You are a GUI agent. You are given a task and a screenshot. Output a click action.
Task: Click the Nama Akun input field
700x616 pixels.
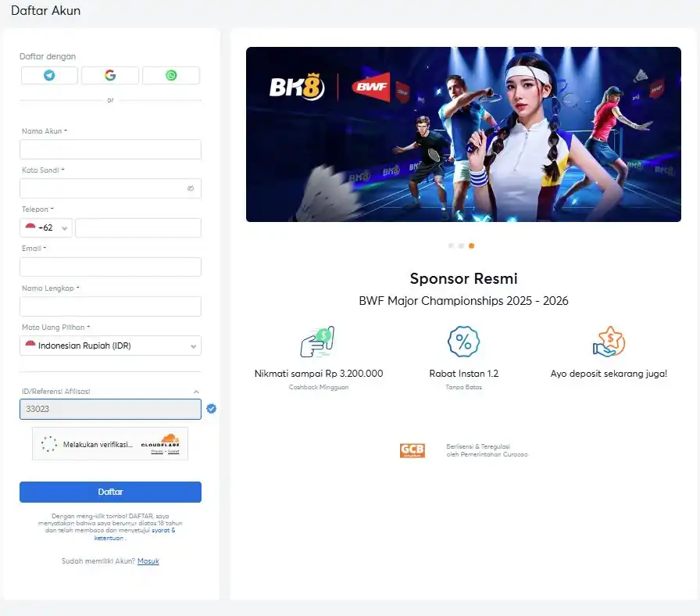[x=110, y=149]
